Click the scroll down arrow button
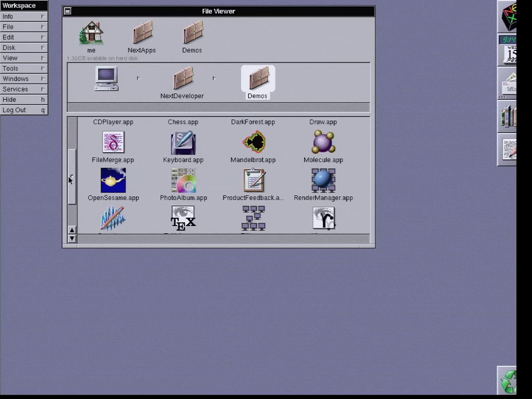This screenshot has height=399, width=532. coord(72,238)
